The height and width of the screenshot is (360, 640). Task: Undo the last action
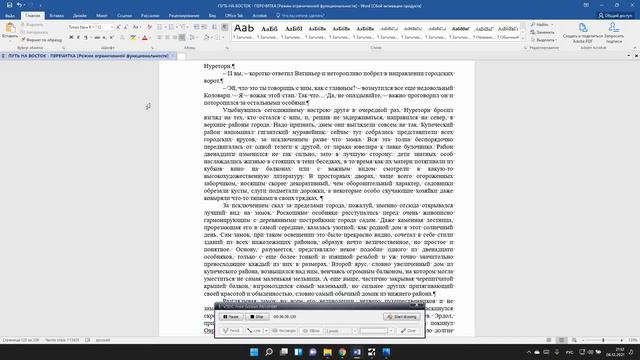(19, 5)
